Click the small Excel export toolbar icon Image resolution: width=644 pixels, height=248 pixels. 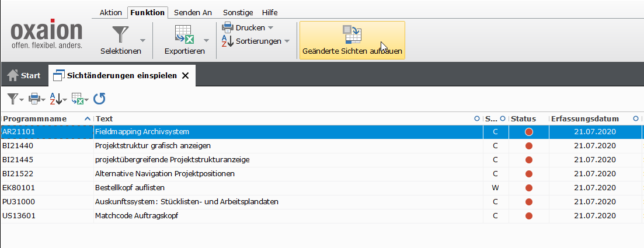click(x=77, y=99)
